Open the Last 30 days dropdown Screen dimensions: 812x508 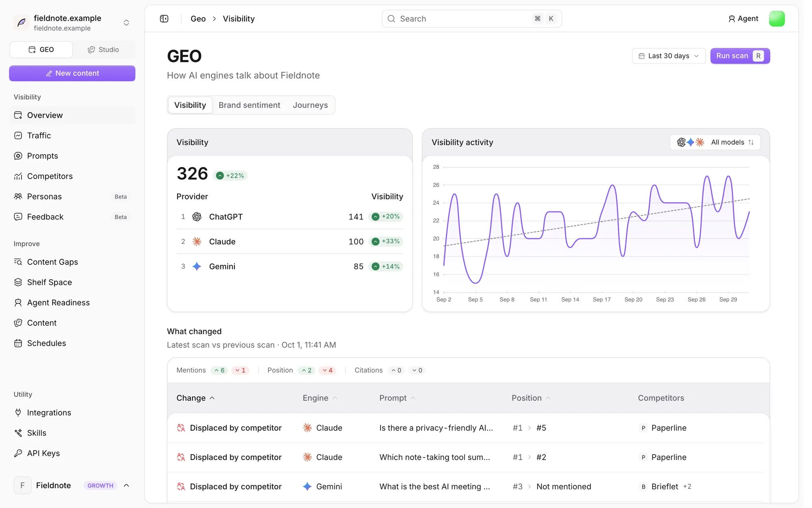click(669, 56)
